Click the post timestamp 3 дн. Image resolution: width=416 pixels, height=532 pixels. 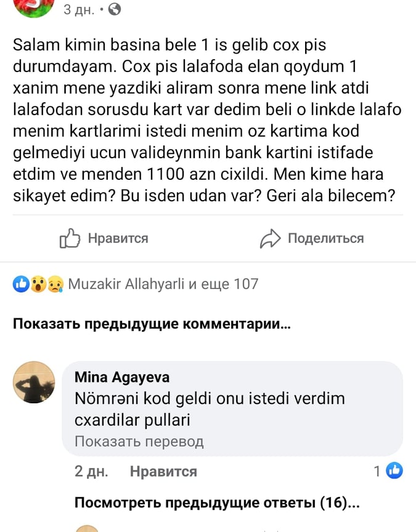point(77,9)
